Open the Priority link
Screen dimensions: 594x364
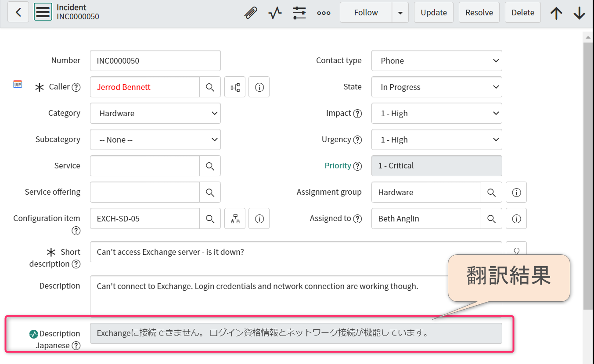[x=338, y=166]
